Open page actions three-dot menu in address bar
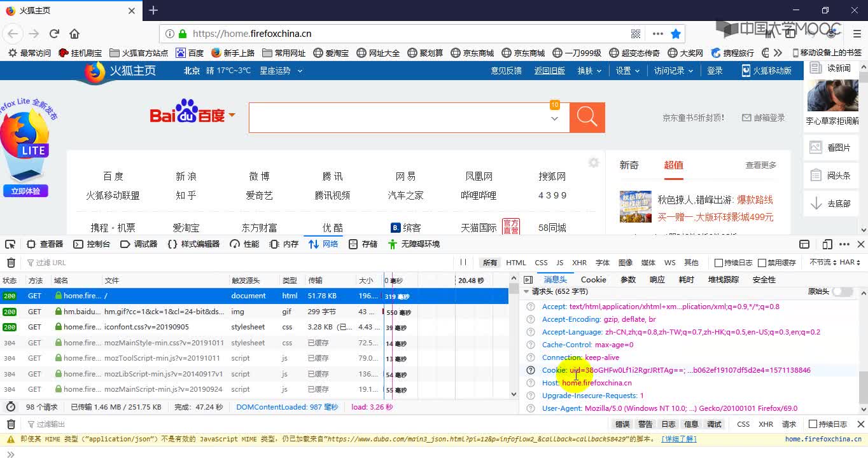868x463 pixels. click(x=657, y=34)
